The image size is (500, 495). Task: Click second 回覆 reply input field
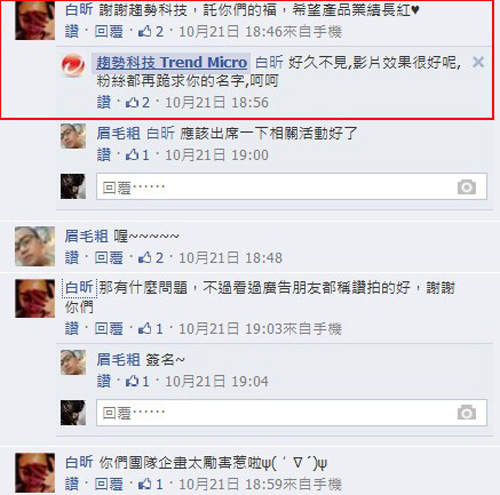click(292, 413)
